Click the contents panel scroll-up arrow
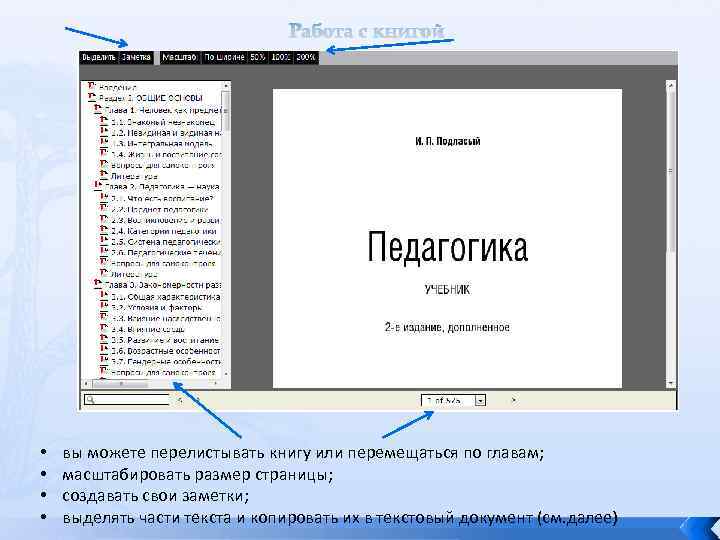The width and height of the screenshot is (720, 540). point(226,86)
